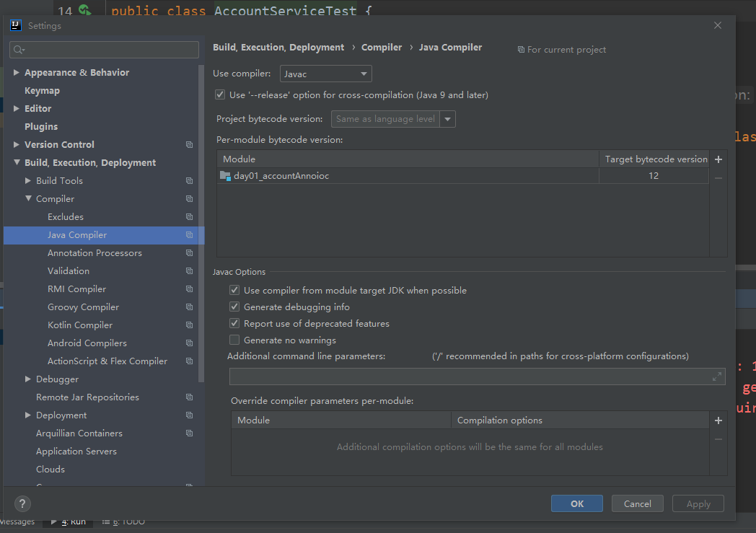Expand the Deployment subsection
The image size is (756, 533).
[x=28, y=415]
